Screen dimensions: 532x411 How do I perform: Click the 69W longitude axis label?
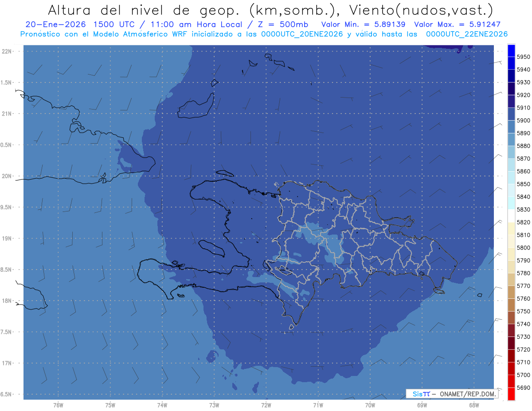coord(422,405)
